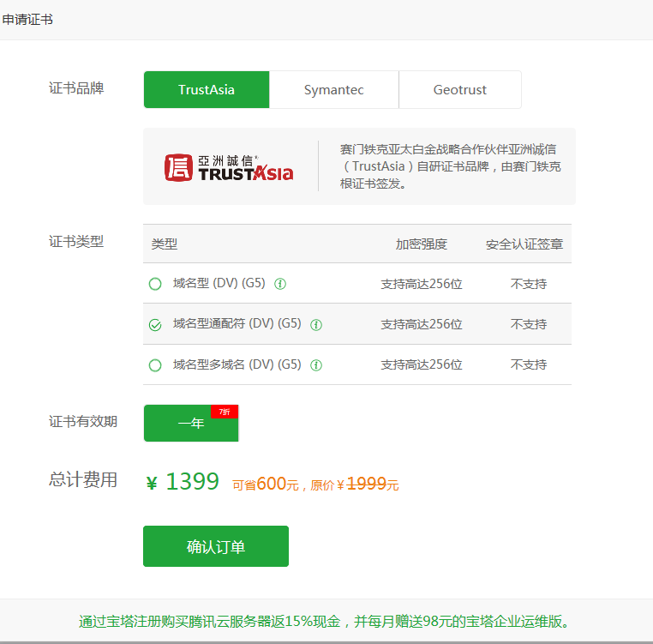Open the 宝塔 Tencent Cloud promotion link
The image size is (653, 644).
[x=324, y=622]
